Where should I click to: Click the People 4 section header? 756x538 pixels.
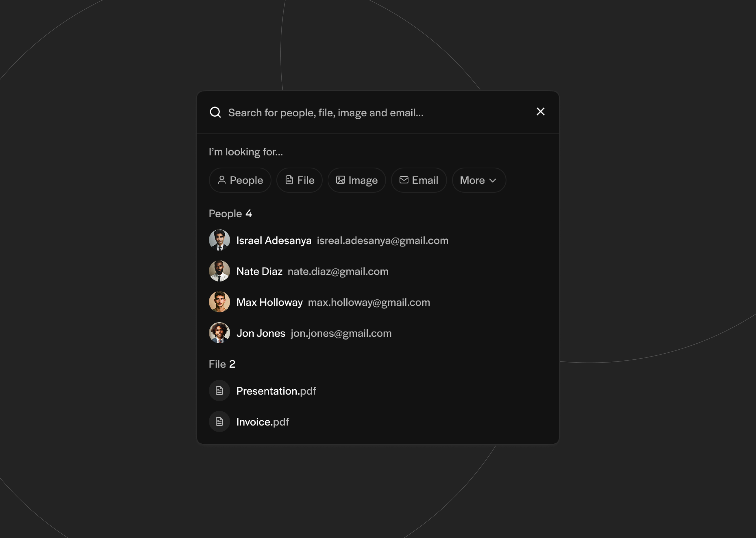[x=230, y=213]
